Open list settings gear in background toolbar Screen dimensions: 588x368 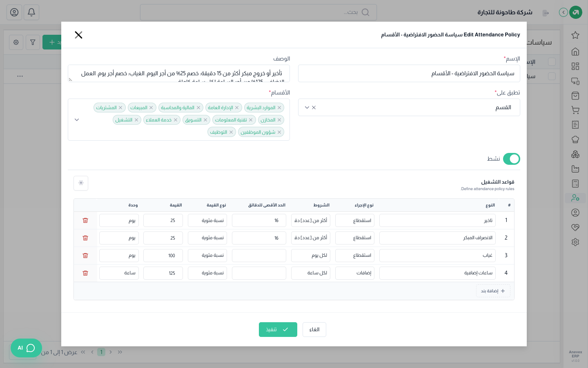(x=16, y=42)
